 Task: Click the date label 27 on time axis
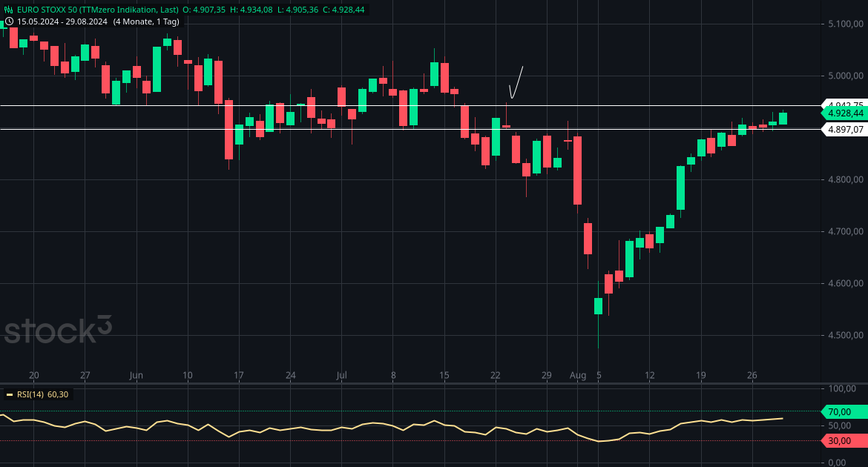[85, 375]
